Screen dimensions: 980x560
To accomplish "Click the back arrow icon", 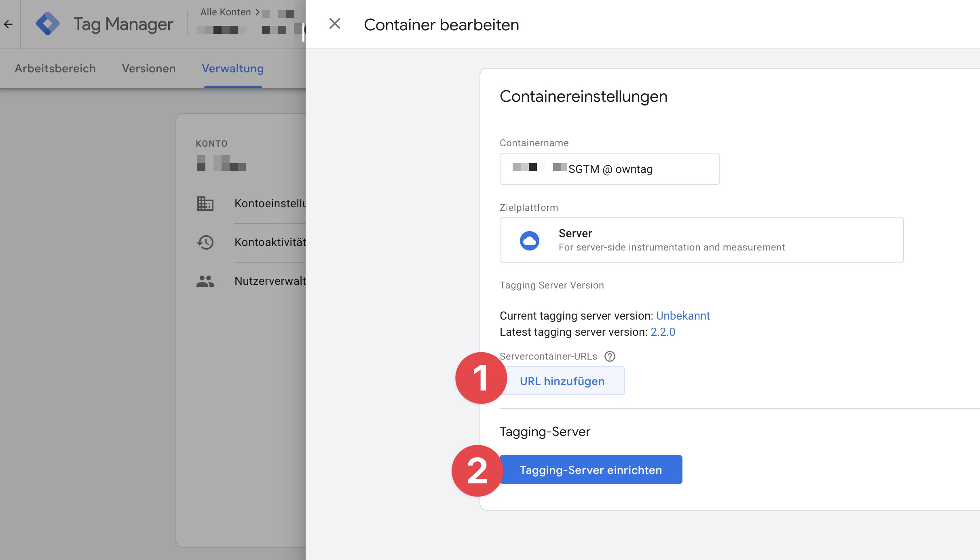I will [x=8, y=24].
